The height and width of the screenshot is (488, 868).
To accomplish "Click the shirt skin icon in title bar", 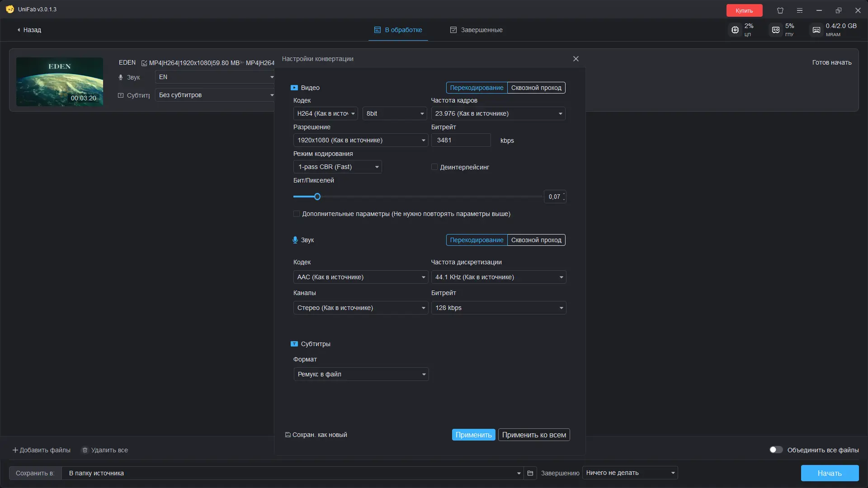I will 780,10.
